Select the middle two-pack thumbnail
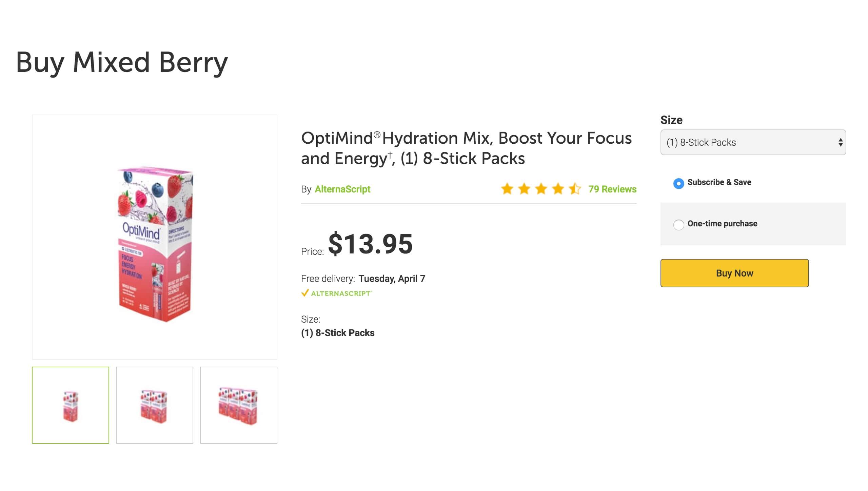 click(x=154, y=405)
